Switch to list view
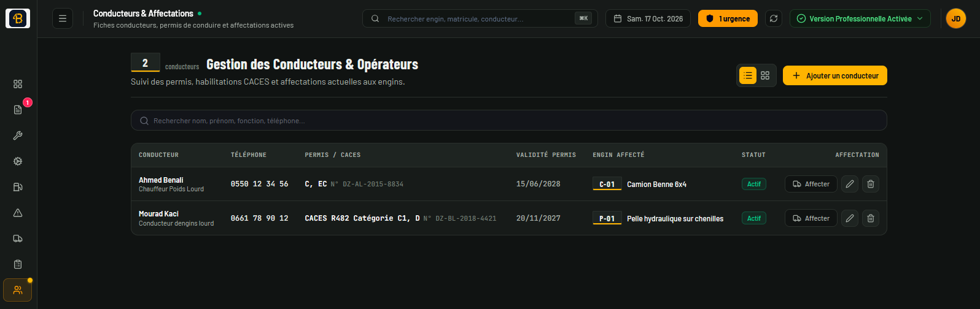Viewport: 980px width, 309px height. 748,75
